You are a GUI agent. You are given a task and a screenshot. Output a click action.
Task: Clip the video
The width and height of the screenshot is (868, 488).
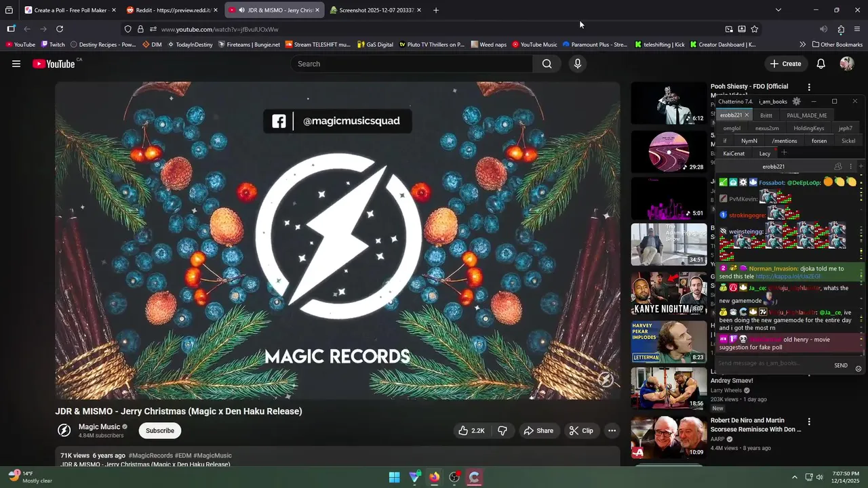(581, 430)
